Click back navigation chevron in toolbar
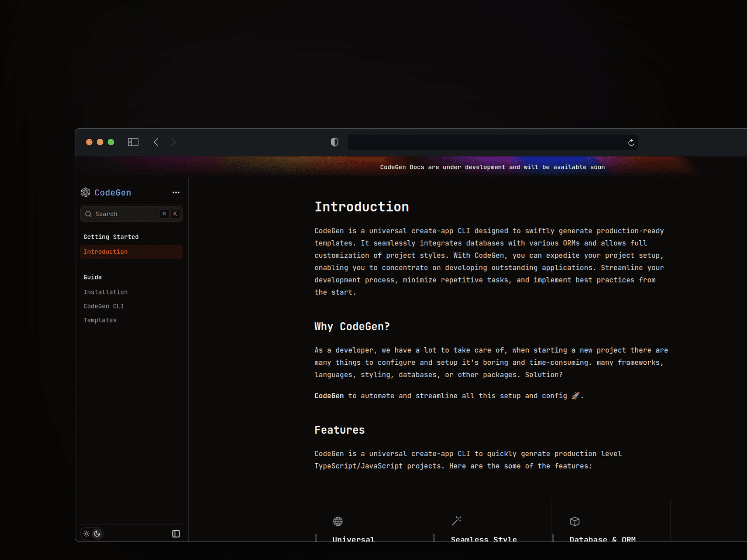Image resolution: width=747 pixels, height=560 pixels. pos(155,142)
